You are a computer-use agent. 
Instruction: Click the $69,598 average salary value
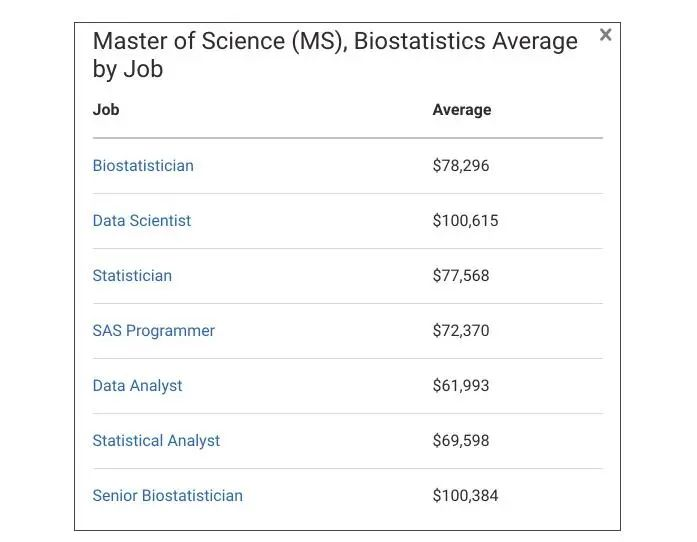[461, 441]
